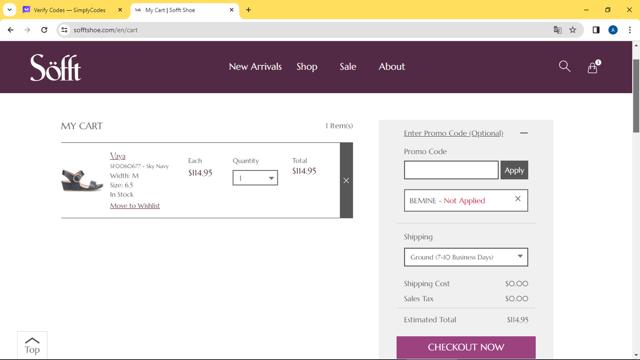Image resolution: width=640 pixels, height=360 pixels.
Task: Click the MY CART heading
Action: coord(82,126)
